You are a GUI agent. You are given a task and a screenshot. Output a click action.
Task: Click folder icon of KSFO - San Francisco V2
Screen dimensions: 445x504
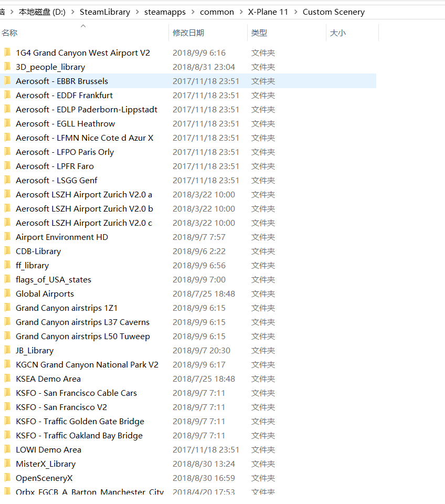coord(7,406)
